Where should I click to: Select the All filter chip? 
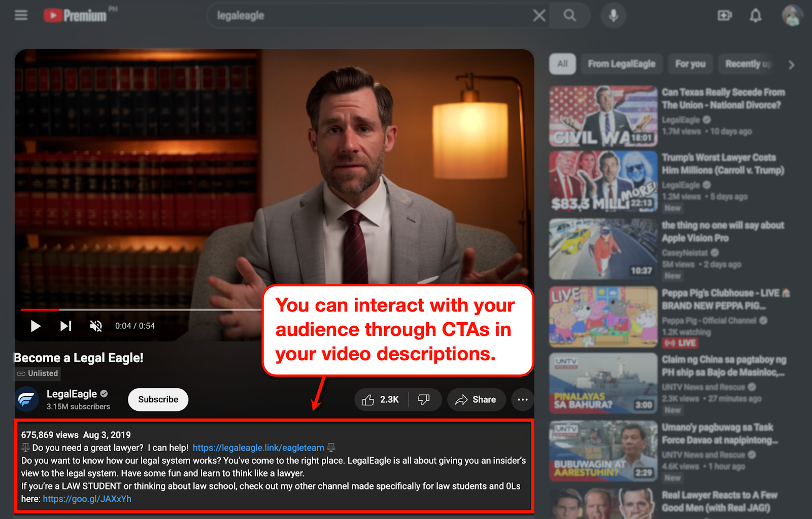pos(562,64)
